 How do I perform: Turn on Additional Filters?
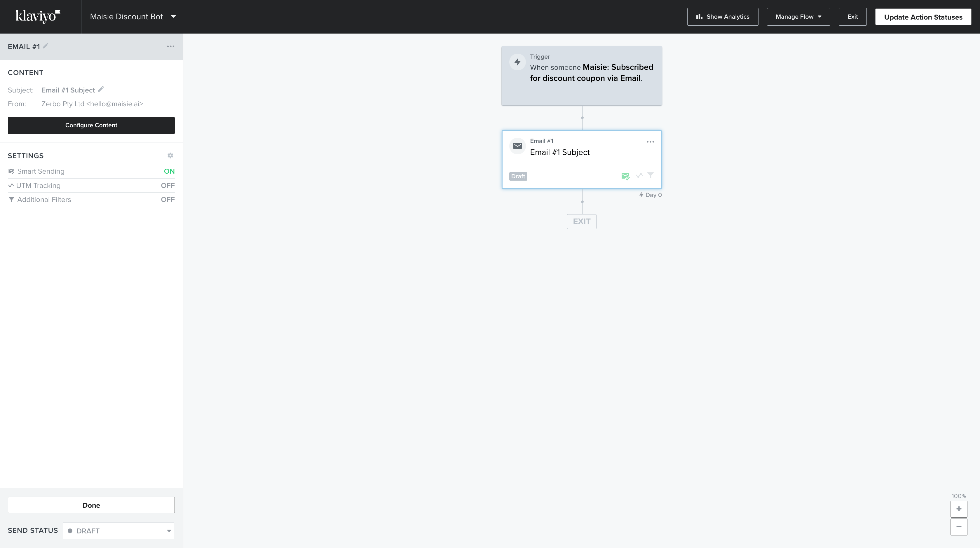tap(168, 199)
